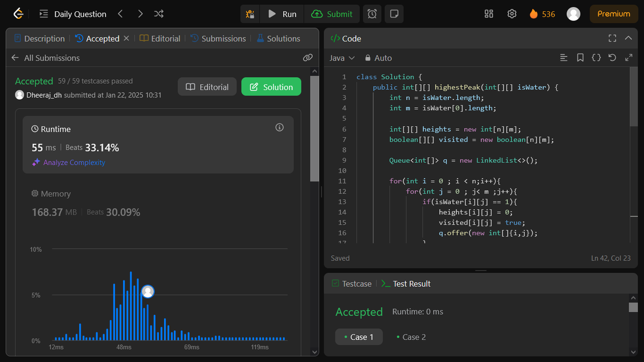Open Dheeraj_dh user profile link
Viewport: 644px width, 362px height.
[44, 95]
